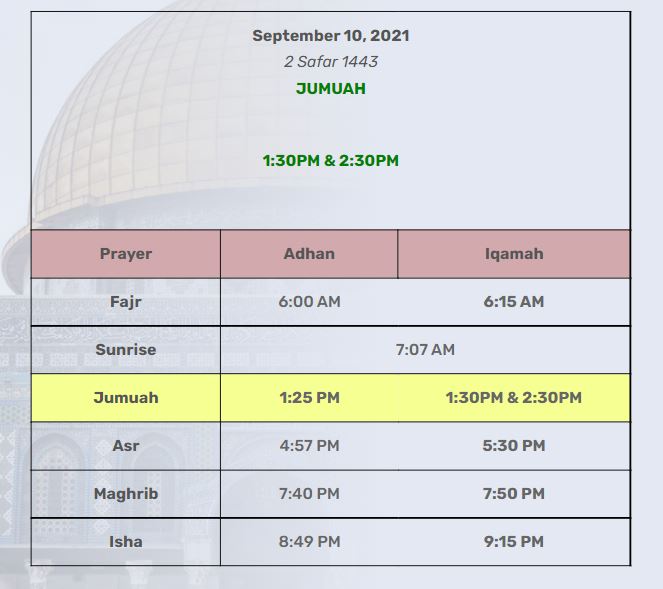Click Jumuah iqamah 1:30PM & 2:30PM cell

pyautogui.click(x=514, y=398)
